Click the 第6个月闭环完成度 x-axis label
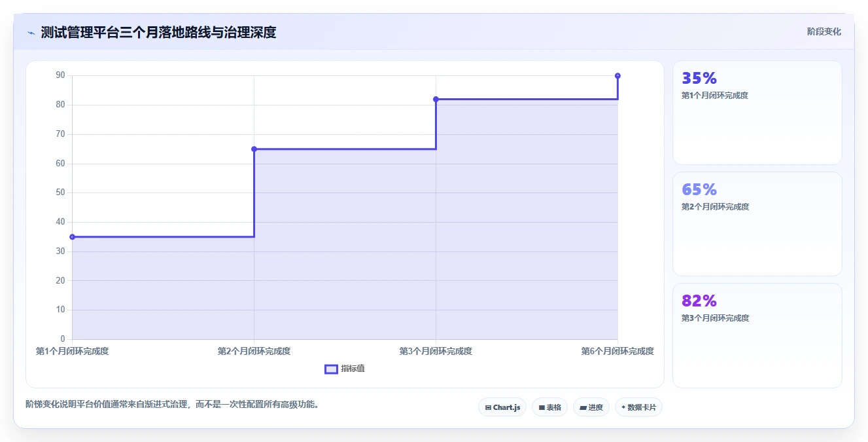 617,351
